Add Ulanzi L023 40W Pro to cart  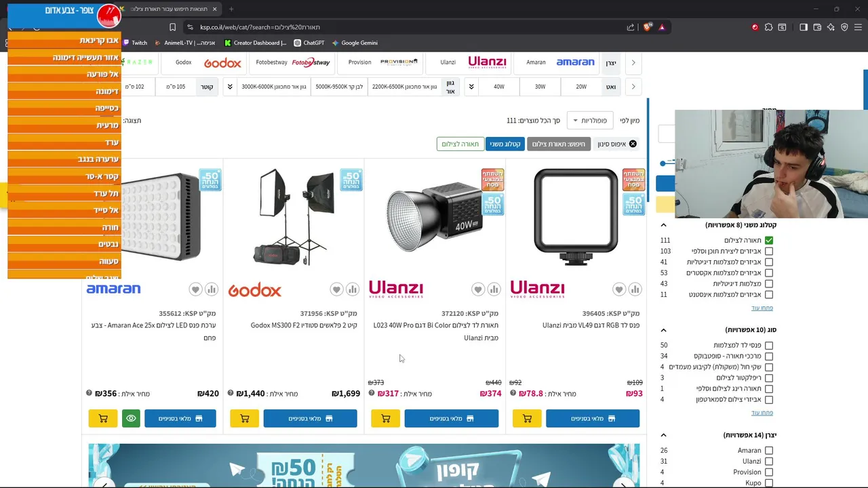tap(386, 418)
